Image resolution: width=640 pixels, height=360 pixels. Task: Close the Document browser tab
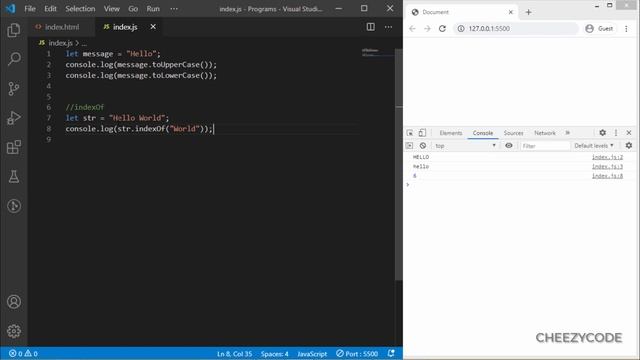[511, 12]
